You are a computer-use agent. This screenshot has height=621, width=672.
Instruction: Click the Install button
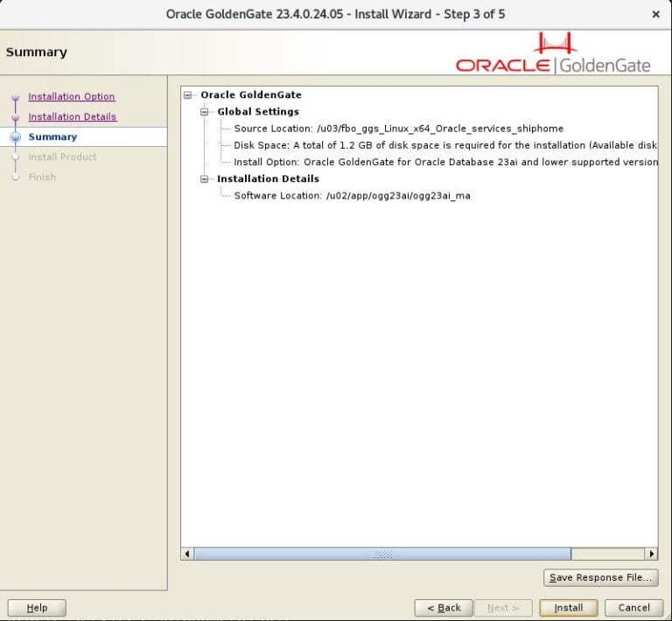[x=568, y=607]
